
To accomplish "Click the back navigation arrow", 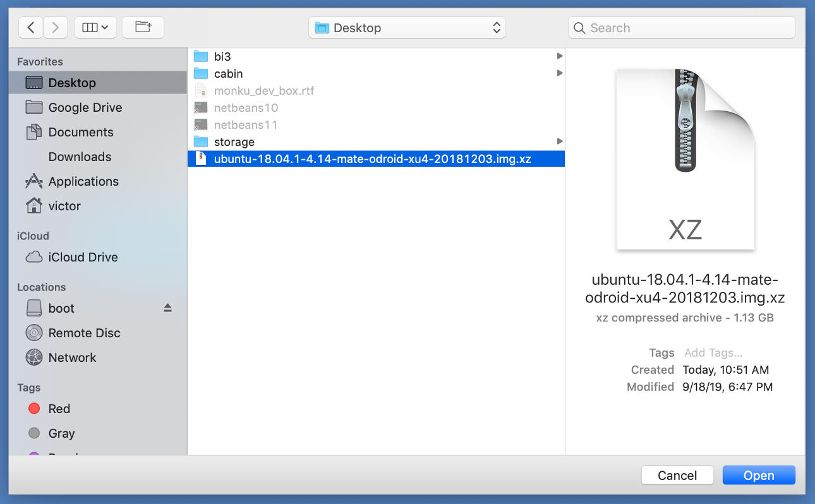I will [x=31, y=27].
